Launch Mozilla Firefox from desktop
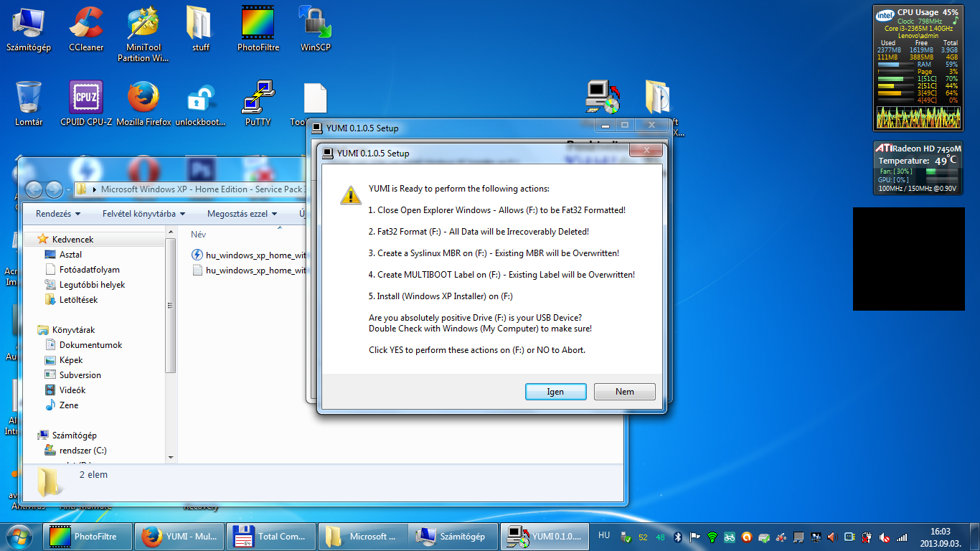Screen dimensions: 980x551 [x=143, y=103]
